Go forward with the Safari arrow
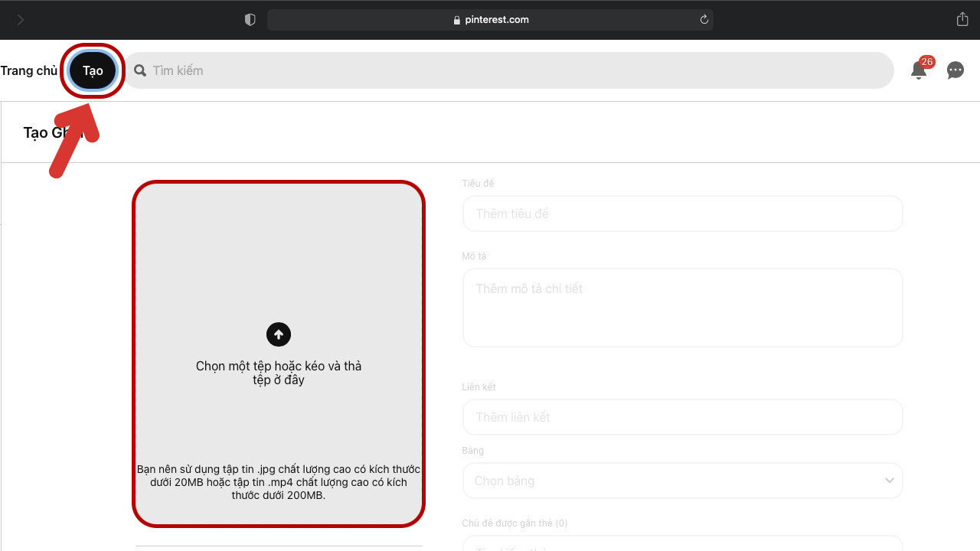 click(x=20, y=20)
